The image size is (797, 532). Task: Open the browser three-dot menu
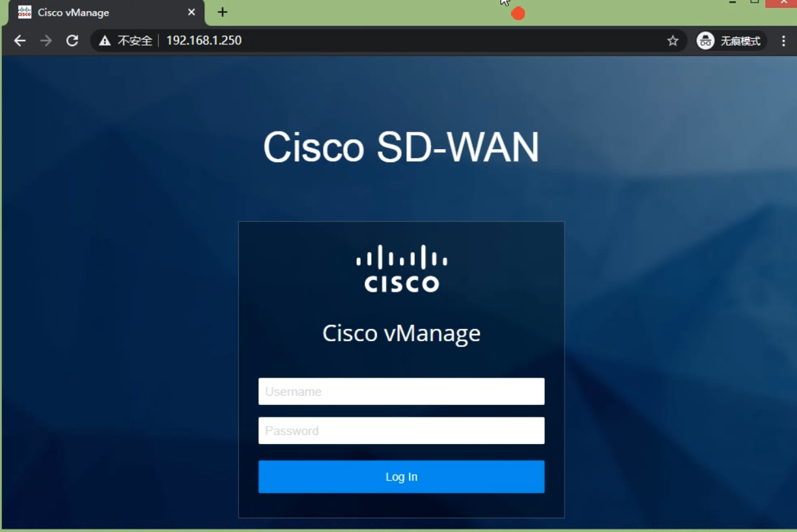coord(783,41)
